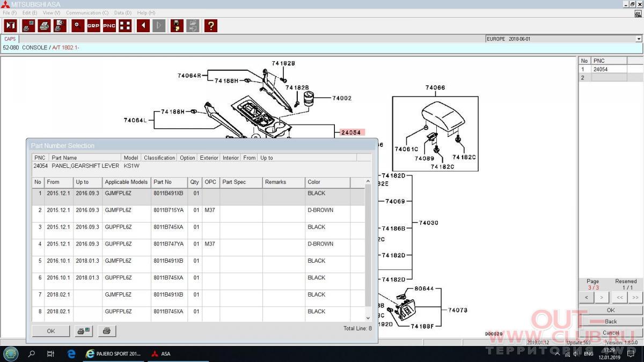The width and height of the screenshot is (644, 362).
Task: Jump to last page with the >> button
Action: pyautogui.click(x=635, y=297)
